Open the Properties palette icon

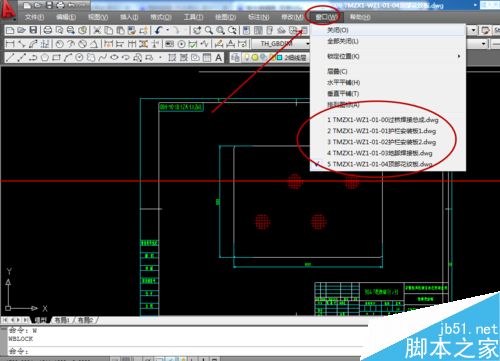[x=246, y=30]
